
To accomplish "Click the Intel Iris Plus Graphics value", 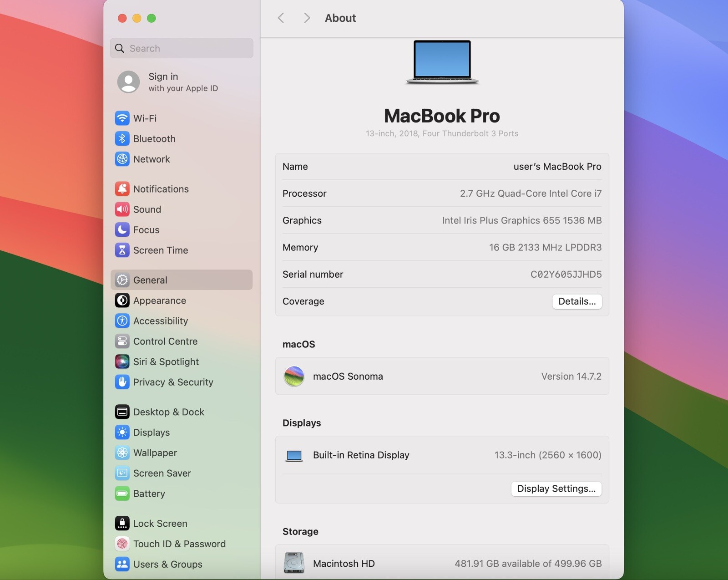I will tap(522, 220).
